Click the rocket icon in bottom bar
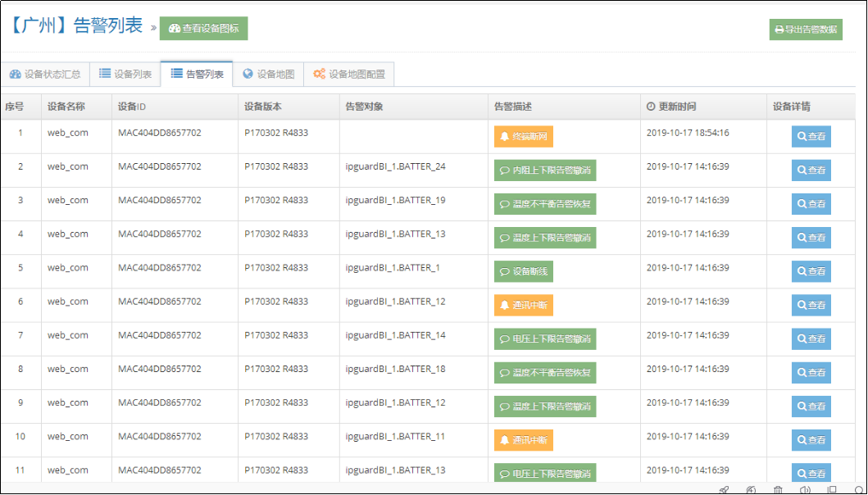This screenshot has width=868, height=495. [x=724, y=489]
